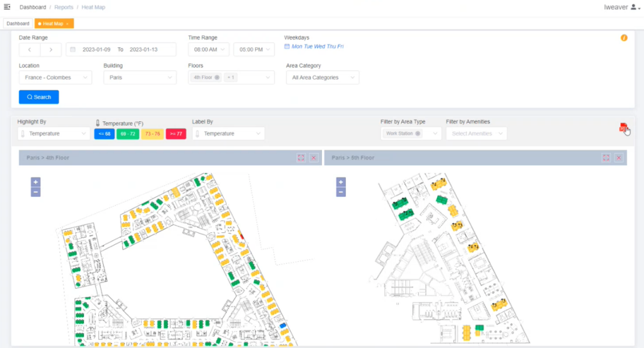
Task: Zoom in on 4th Floor map
Action: pos(36,182)
